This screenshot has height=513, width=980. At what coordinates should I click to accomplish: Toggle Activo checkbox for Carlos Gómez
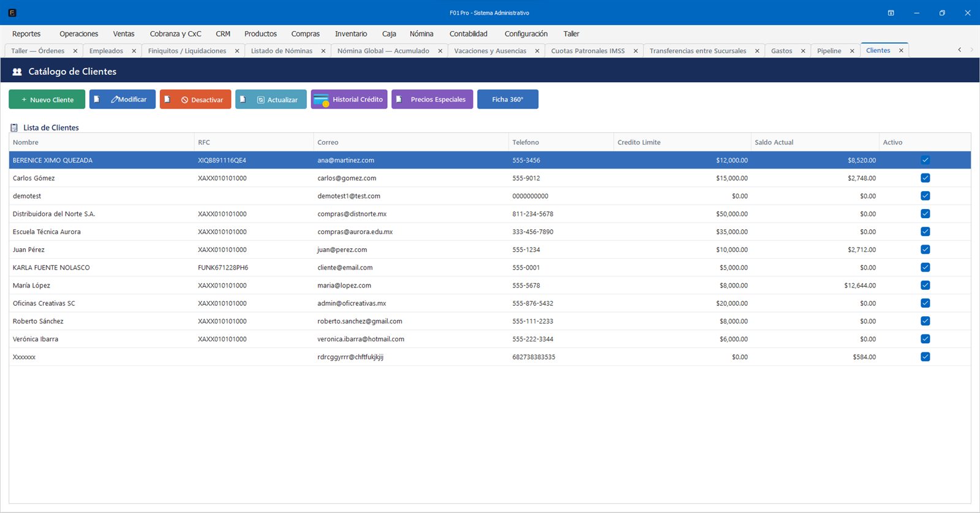(925, 178)
